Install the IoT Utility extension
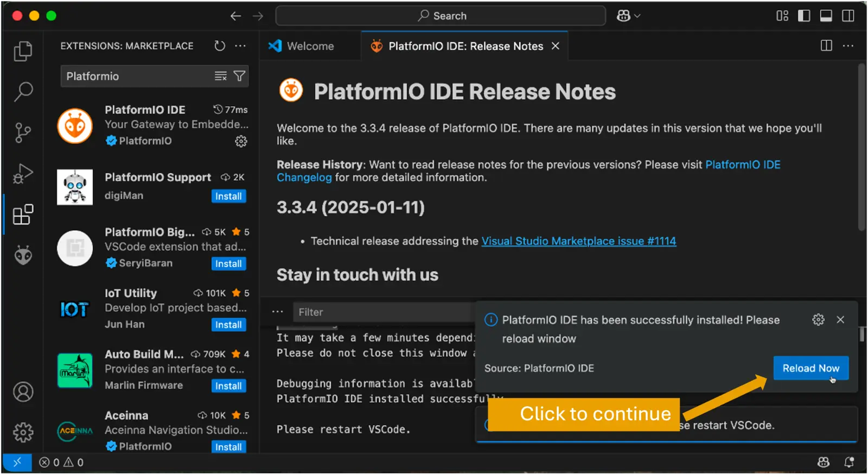Screen dimensions: 868x474 tap(228, 325)
